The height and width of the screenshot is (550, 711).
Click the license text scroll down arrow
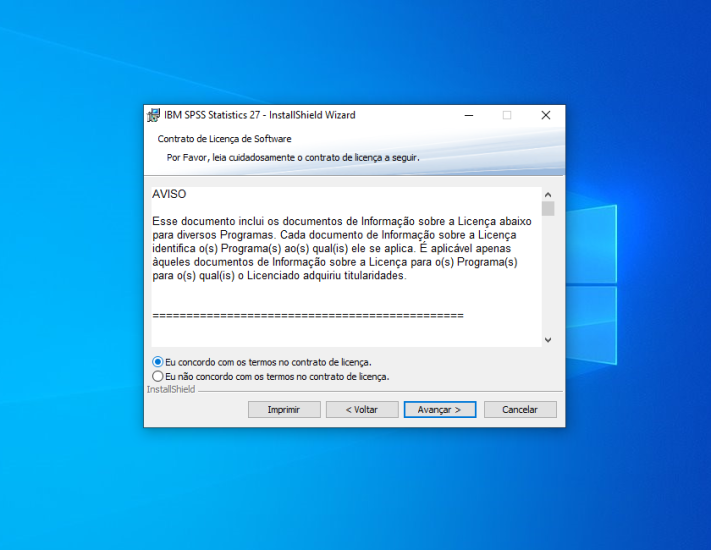(x=548, y=340)
